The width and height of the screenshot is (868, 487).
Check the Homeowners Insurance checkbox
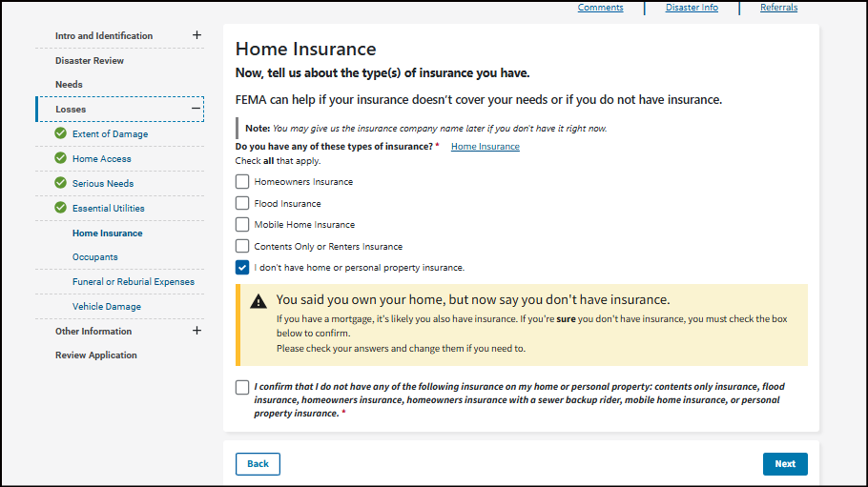242,182
